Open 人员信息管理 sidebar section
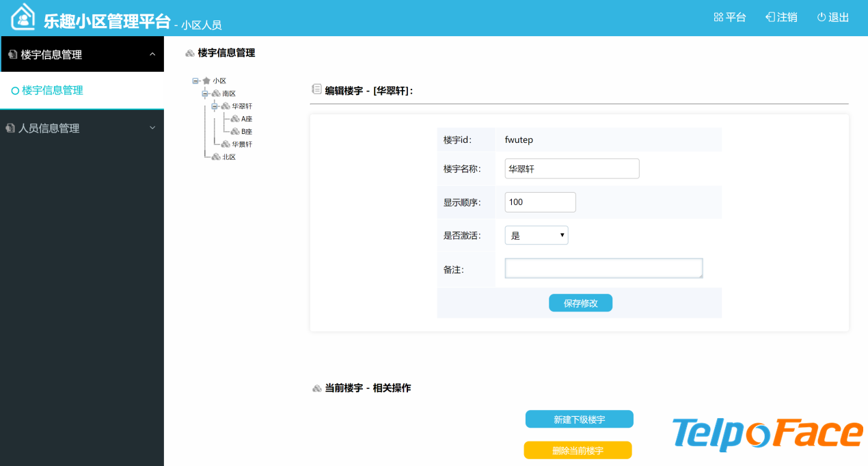 pos(82,128)
